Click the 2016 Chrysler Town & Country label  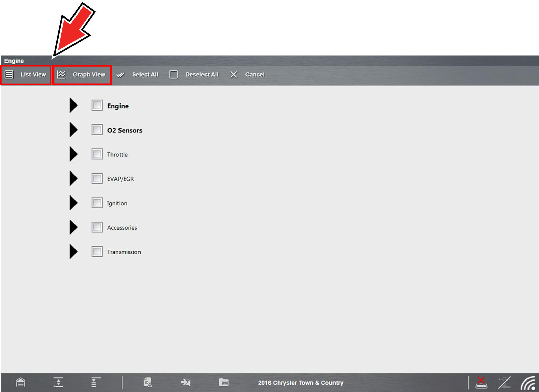click(301, 383)
